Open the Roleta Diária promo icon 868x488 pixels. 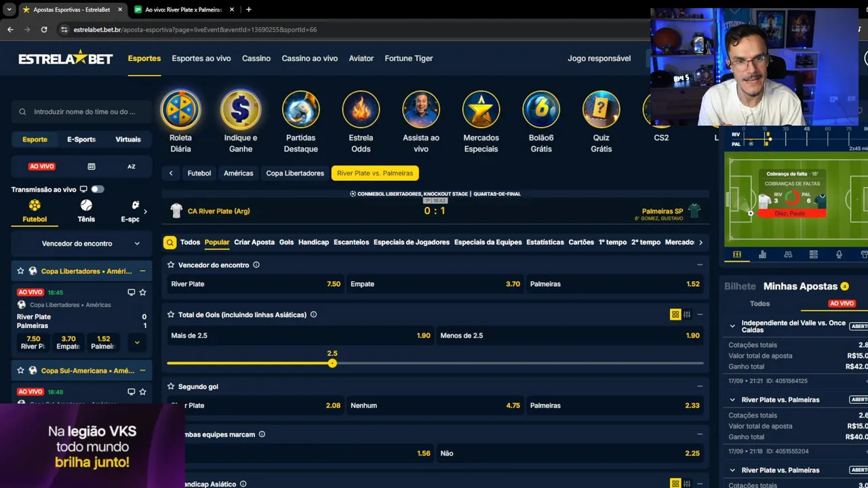click(x=180, y=110)
